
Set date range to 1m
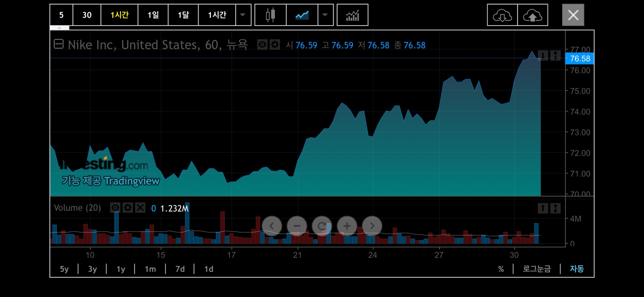150,269
